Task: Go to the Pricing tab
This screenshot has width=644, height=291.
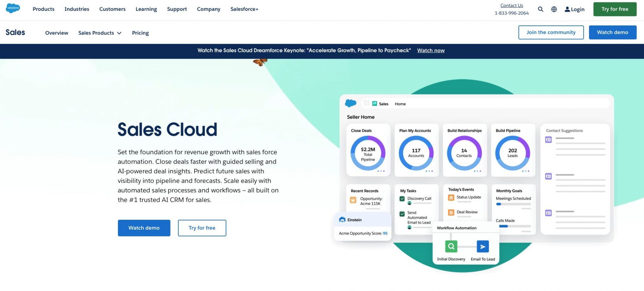Action: [140, 33]
